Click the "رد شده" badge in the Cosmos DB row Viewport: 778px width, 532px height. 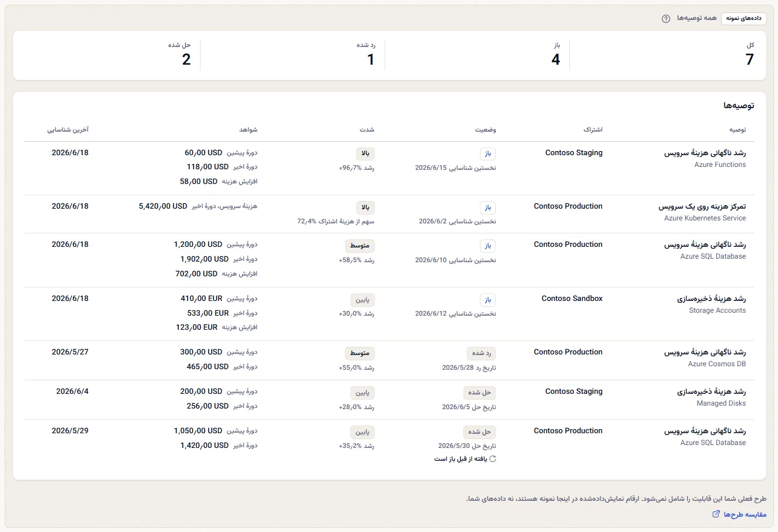tap(482, 353)
